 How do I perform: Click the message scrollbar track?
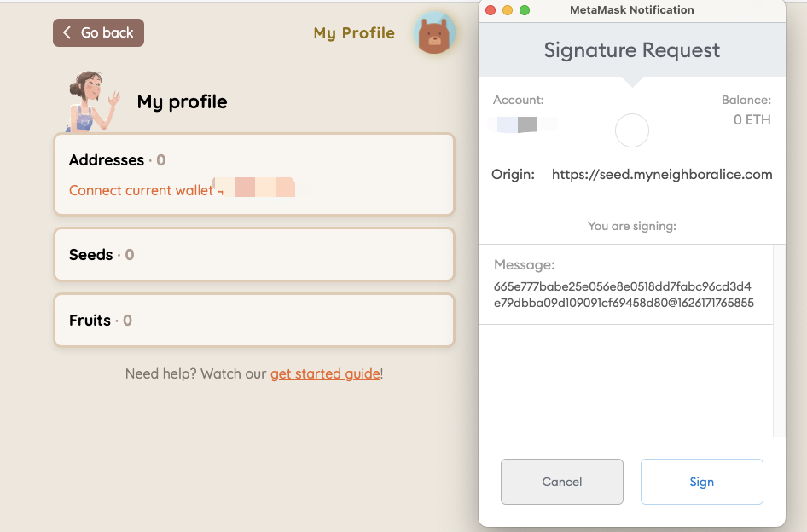(x=779, y=341)
